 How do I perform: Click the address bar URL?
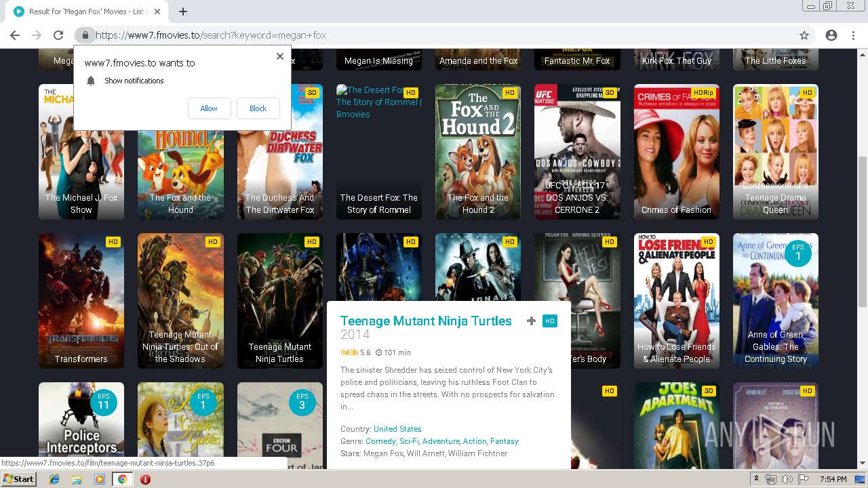[x=211, y=35]
